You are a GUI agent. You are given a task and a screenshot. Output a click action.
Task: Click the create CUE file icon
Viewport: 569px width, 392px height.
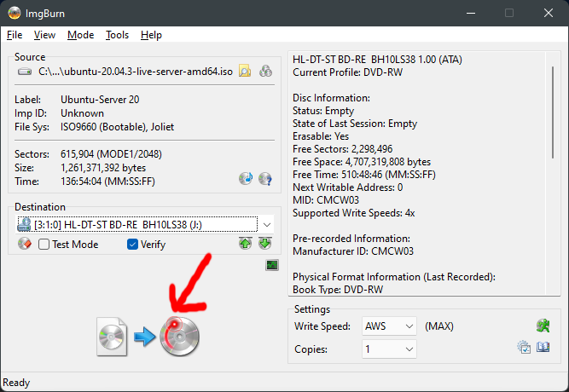coord(265,71)
